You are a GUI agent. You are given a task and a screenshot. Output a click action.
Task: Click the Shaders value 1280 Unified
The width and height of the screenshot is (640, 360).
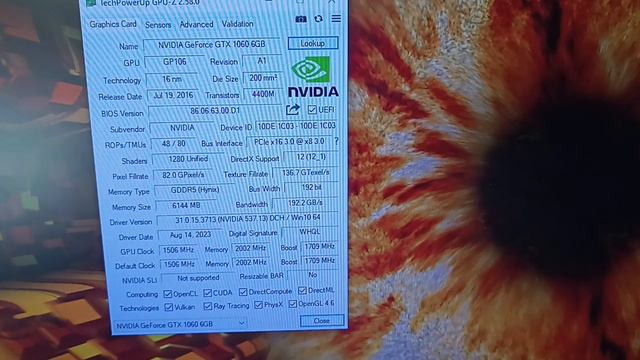tap(188, 159)
